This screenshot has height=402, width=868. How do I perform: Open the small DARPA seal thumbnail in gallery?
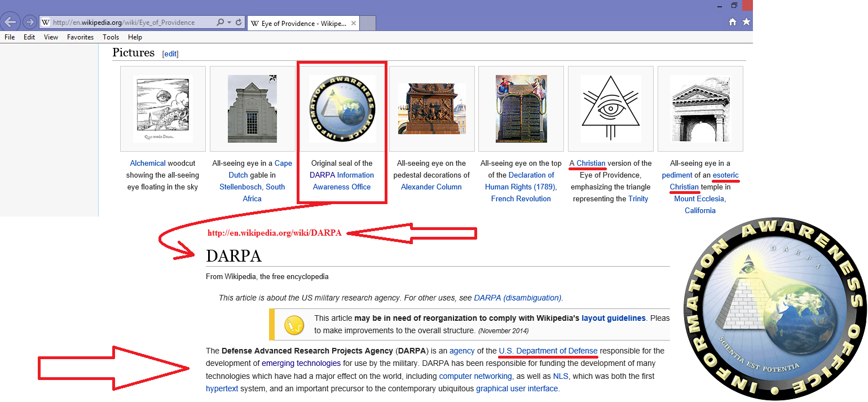click(x=342, y=109)
